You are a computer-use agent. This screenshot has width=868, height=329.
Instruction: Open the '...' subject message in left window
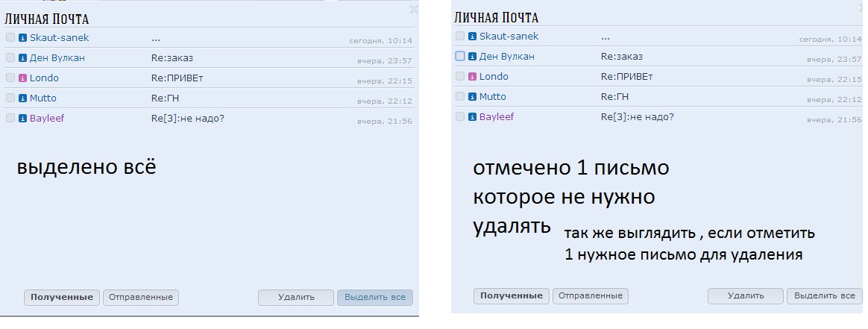pyautogui.click(x=156, y=39)
